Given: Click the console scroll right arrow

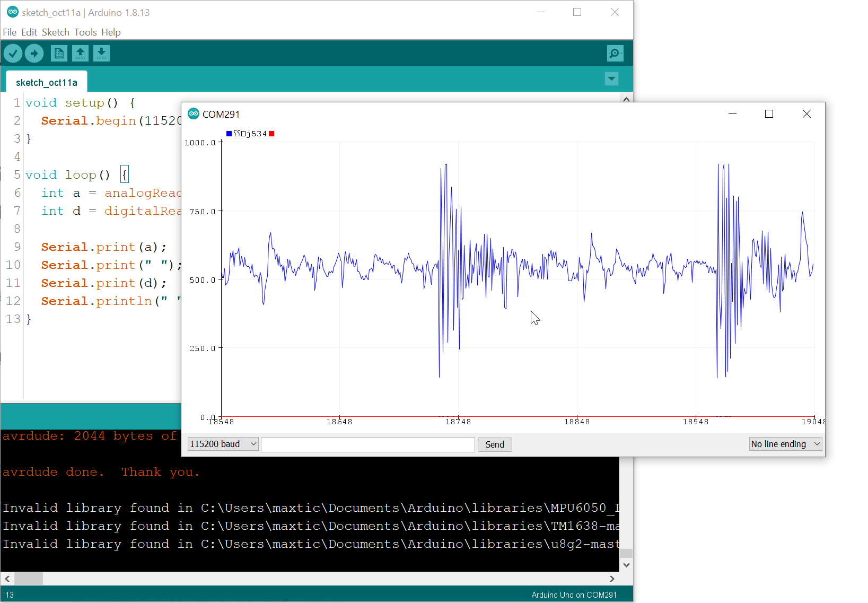Looking at the screenshot, I should (x=612, y=579).
